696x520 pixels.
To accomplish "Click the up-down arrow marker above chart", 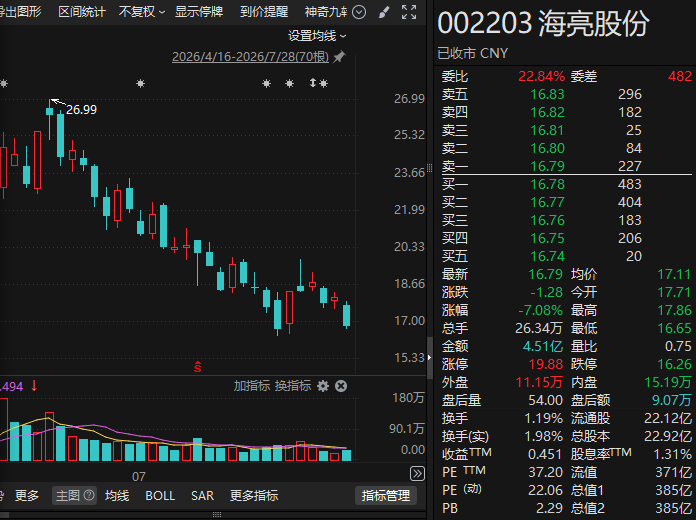I will pos(312,83).
